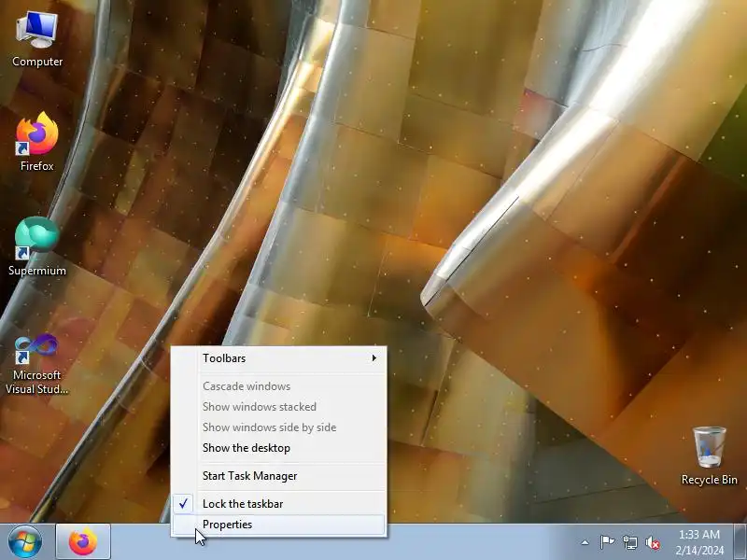Click the Firefox taskbar button

[x=83, y=542]
